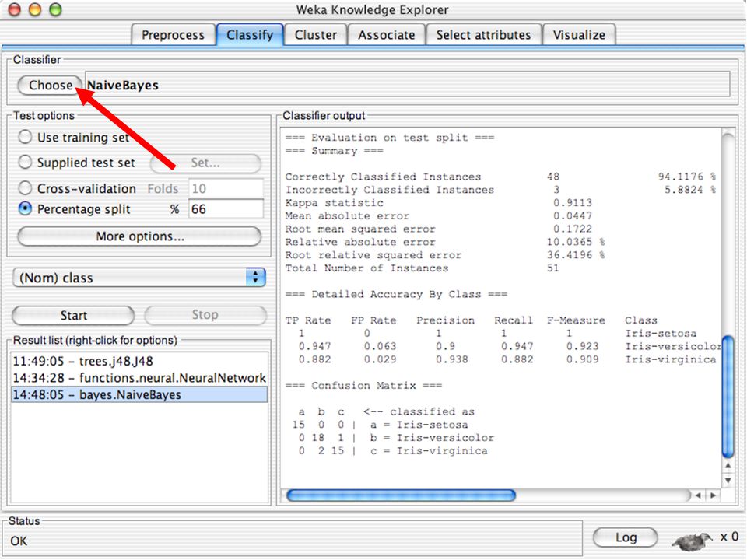The height and width of the screenshot is (560, 747).
Task: Click the Kappa statistic line
Action: click(x=439, y=203)
